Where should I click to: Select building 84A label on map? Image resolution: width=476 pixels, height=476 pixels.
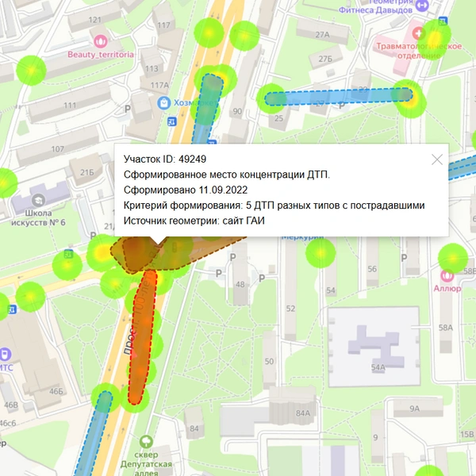coord(303,413)
